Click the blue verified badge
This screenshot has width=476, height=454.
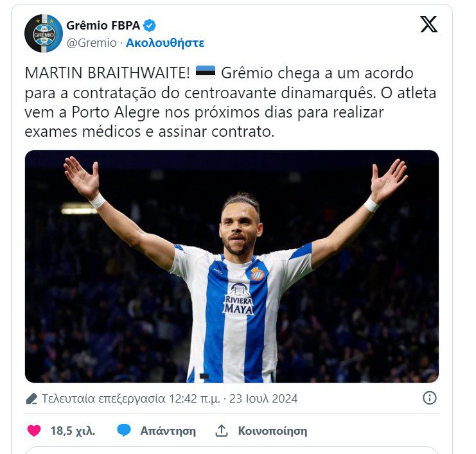point(150,26)
